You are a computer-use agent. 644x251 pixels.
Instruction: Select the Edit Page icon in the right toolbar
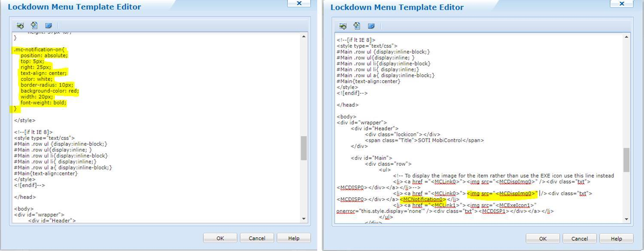point(372,26)
